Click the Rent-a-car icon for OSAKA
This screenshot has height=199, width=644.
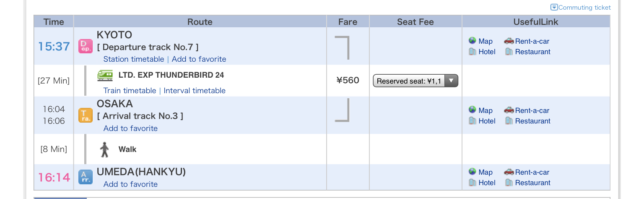509,110
